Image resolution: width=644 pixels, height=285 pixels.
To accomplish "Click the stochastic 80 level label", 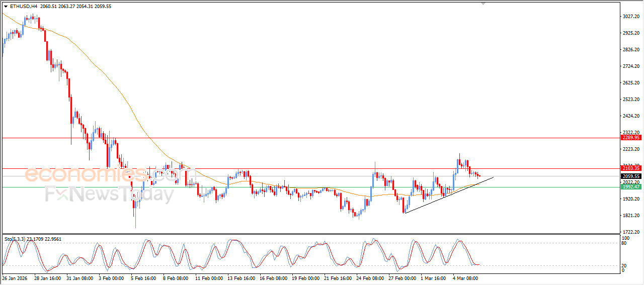I will (625, 243).
